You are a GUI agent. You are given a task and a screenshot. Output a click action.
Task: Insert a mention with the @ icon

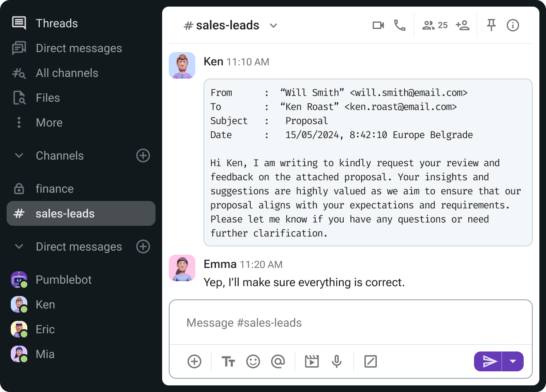click(x=278, y=361)
